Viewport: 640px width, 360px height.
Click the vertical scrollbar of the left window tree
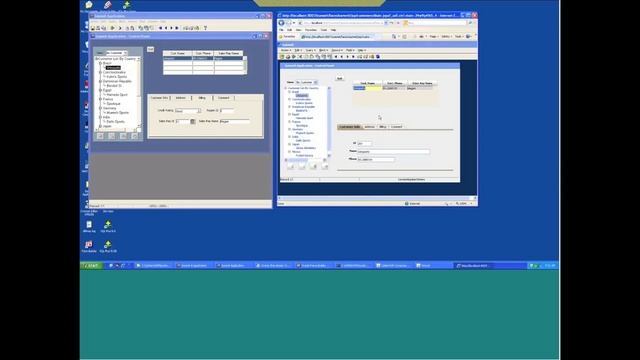pyautogui.click(x=139, y=92)
